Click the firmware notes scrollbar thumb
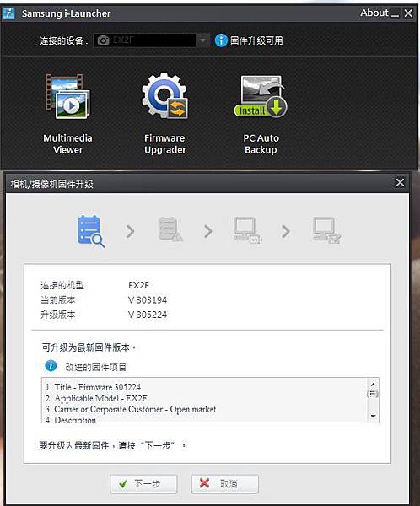 click(x=373, y=394)
